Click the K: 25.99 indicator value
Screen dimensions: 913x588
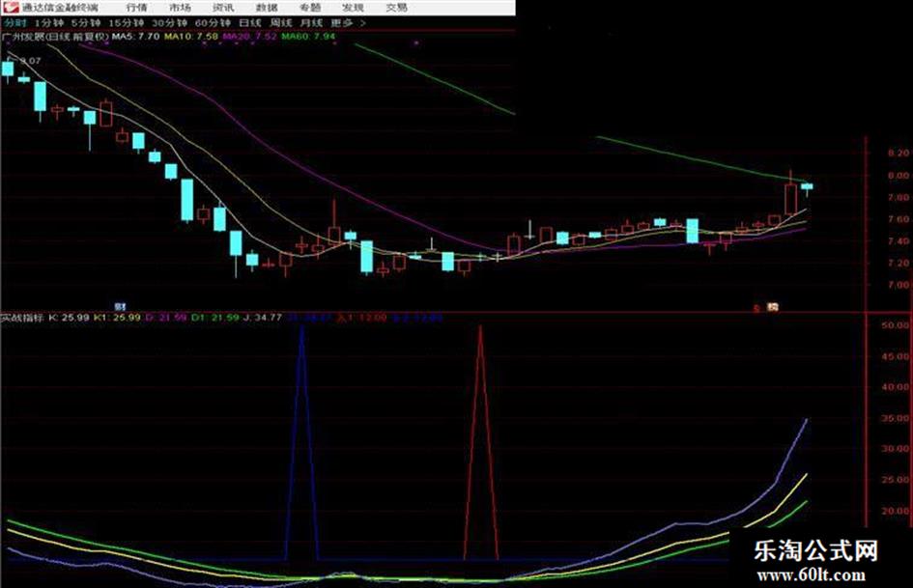(70, 318)
